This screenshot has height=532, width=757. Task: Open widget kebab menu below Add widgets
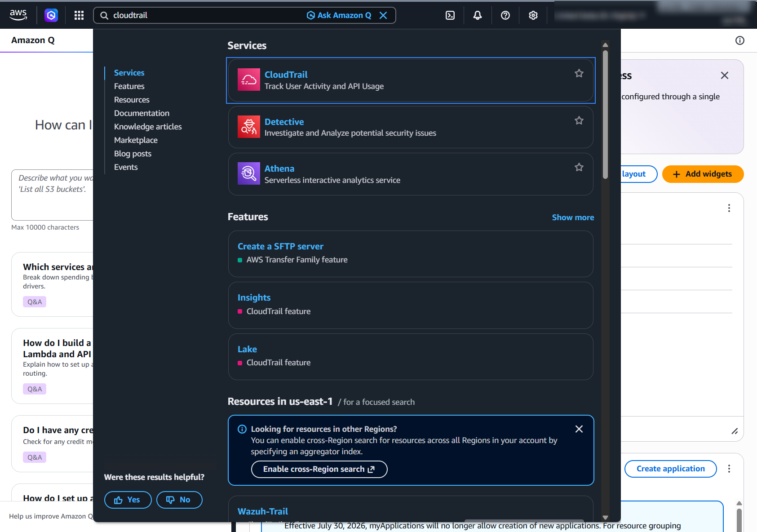click(x=729, y=208)
